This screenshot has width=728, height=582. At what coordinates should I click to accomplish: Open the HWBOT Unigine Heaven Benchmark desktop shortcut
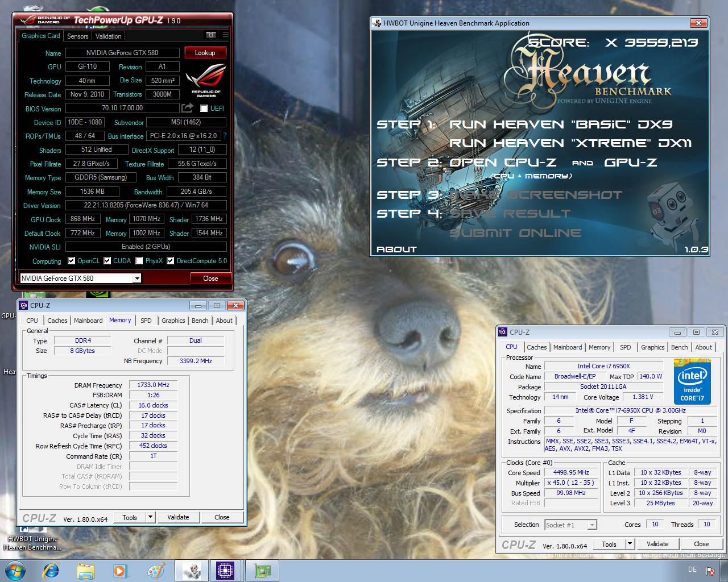pyautogui.click(x=32, y=539)
